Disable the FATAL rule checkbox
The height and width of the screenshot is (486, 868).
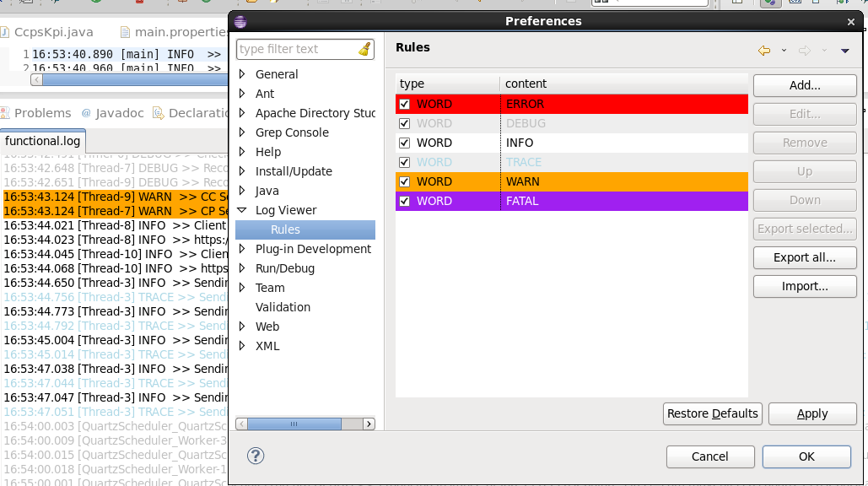403,201
